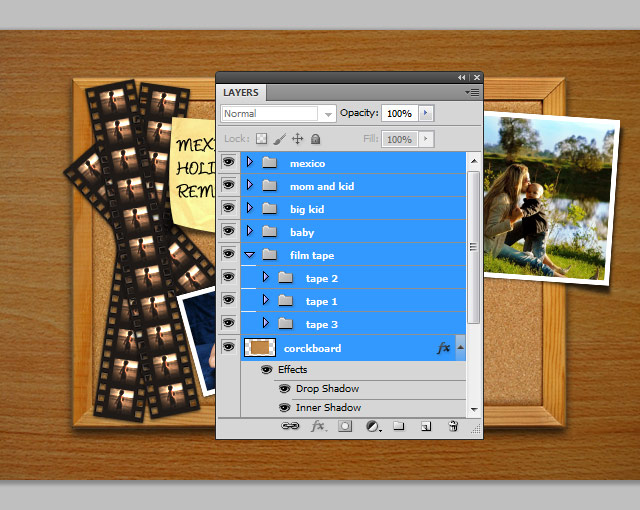Hide the corckboard layer

pos(228,348)
